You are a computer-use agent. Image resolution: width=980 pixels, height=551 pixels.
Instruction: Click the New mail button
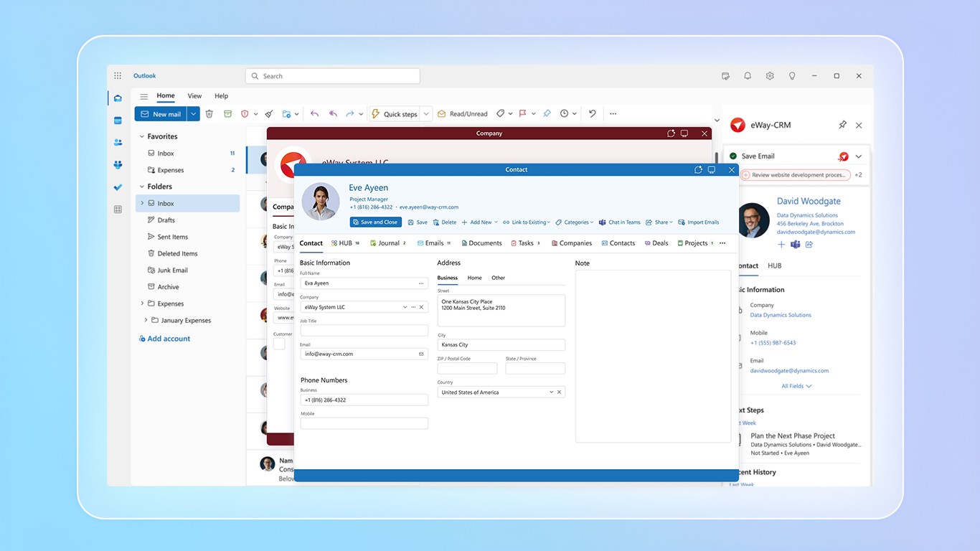[x=161, y=113]
